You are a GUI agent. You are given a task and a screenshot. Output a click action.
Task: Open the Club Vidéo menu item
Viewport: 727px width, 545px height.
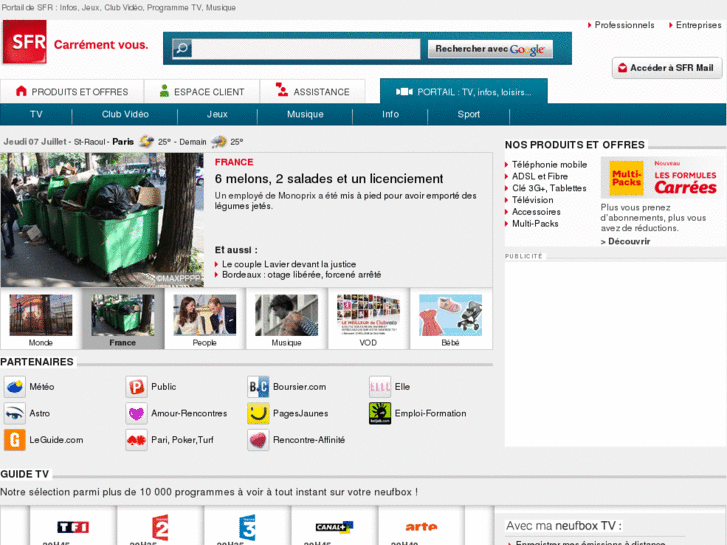coord(125,114)
